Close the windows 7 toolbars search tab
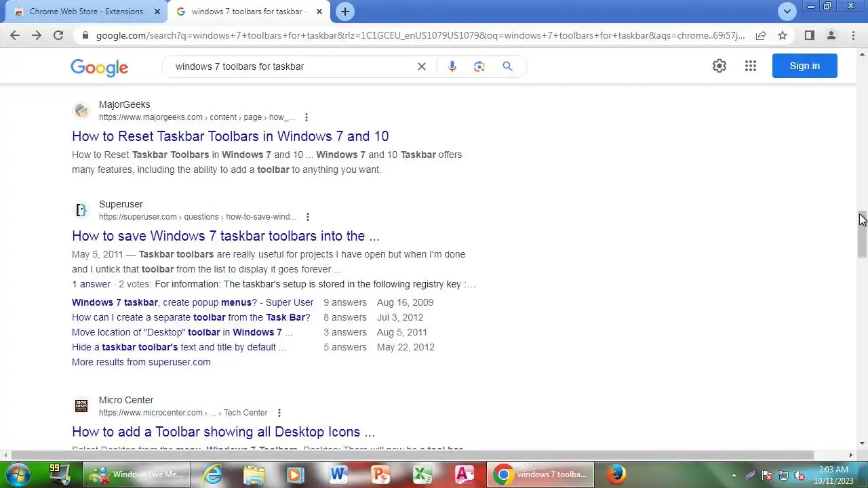The width and height of the screenshot is (868, 488). coord(319,12)
